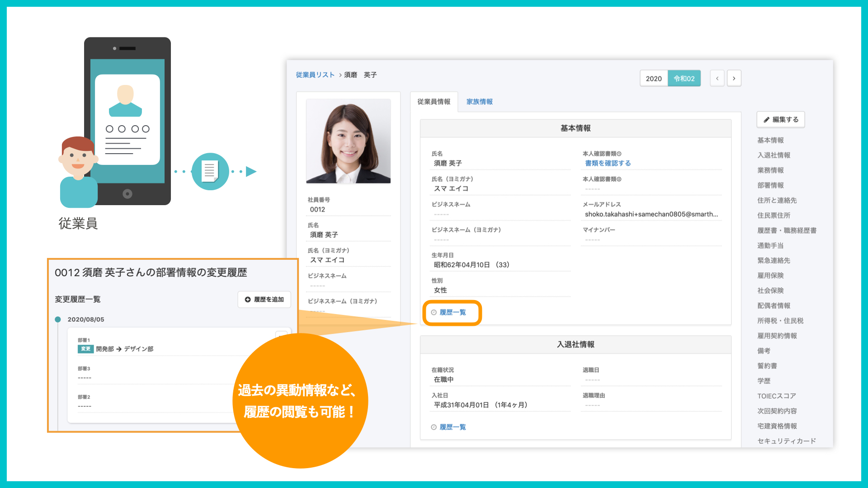
Task: Open 社会保険 from the right sidebar
Action: pos(770,291)
